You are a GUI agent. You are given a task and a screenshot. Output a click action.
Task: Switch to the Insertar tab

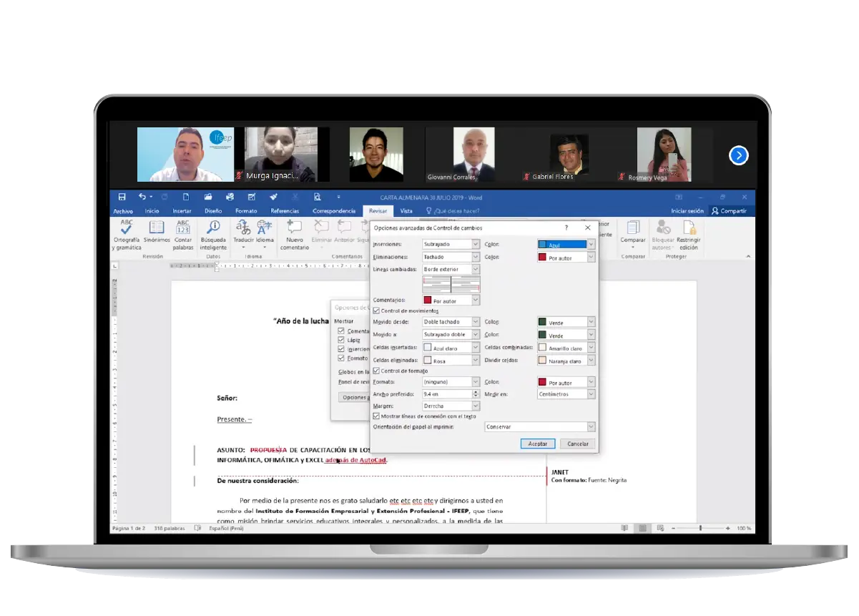click(182, 211)
